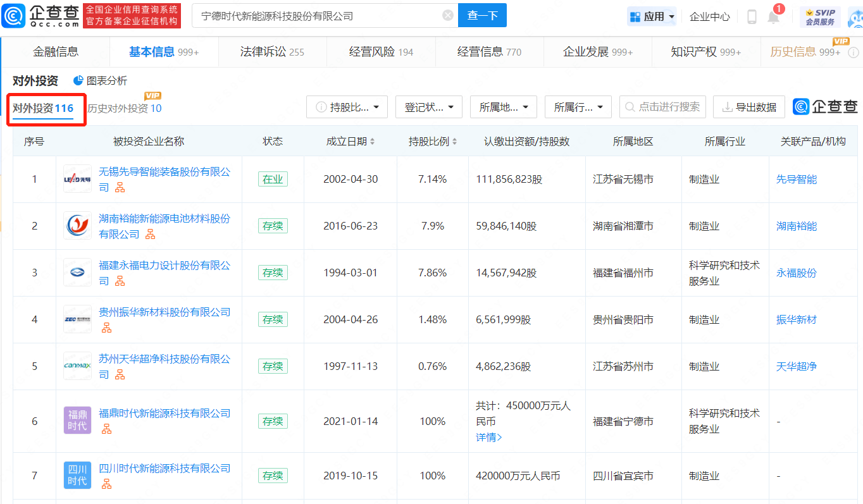Open related product 永福股份
This screenshot has height=504, width=863.
coord(797,273)
